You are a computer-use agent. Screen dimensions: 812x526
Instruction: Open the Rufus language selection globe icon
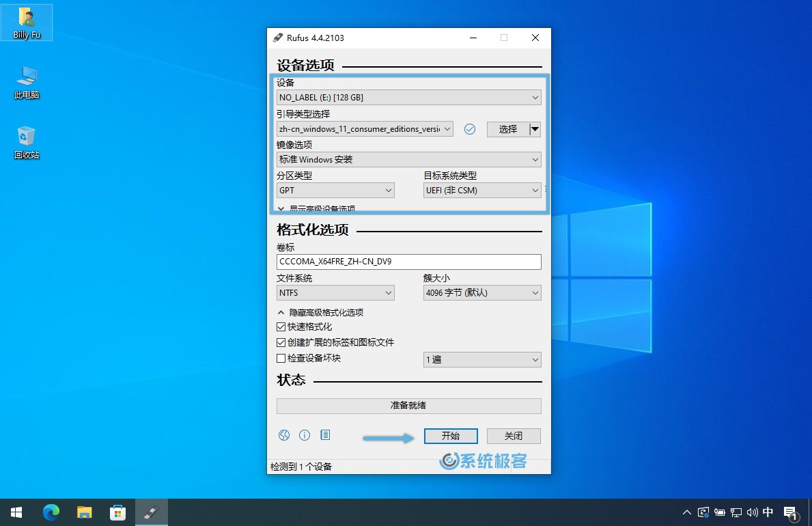283,435
